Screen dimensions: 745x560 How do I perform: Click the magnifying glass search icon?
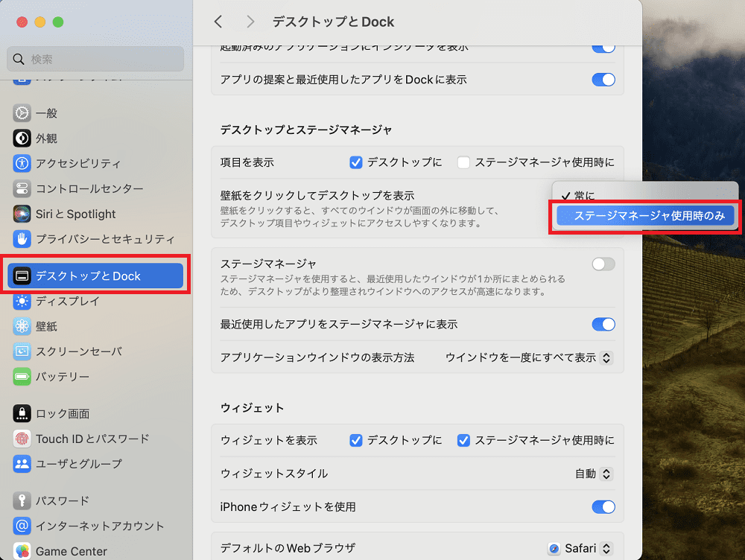pyautogui.click(x=19, y=59)
